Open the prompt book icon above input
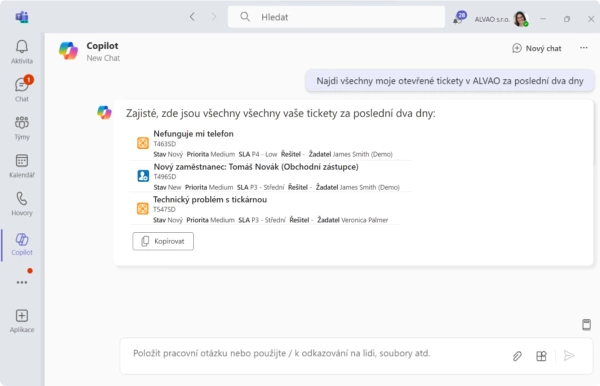This screenshot has height=386, width=600. [x=586, y=324]
